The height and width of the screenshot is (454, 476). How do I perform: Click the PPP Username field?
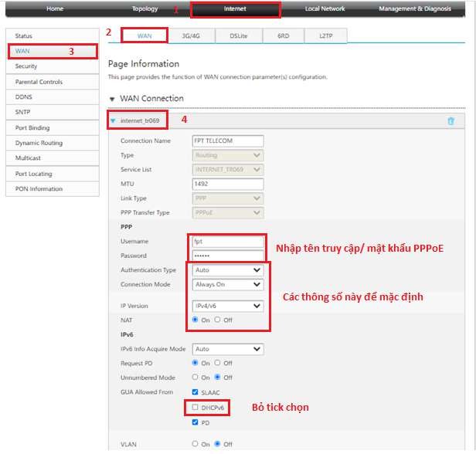click(x=228, y=242)
